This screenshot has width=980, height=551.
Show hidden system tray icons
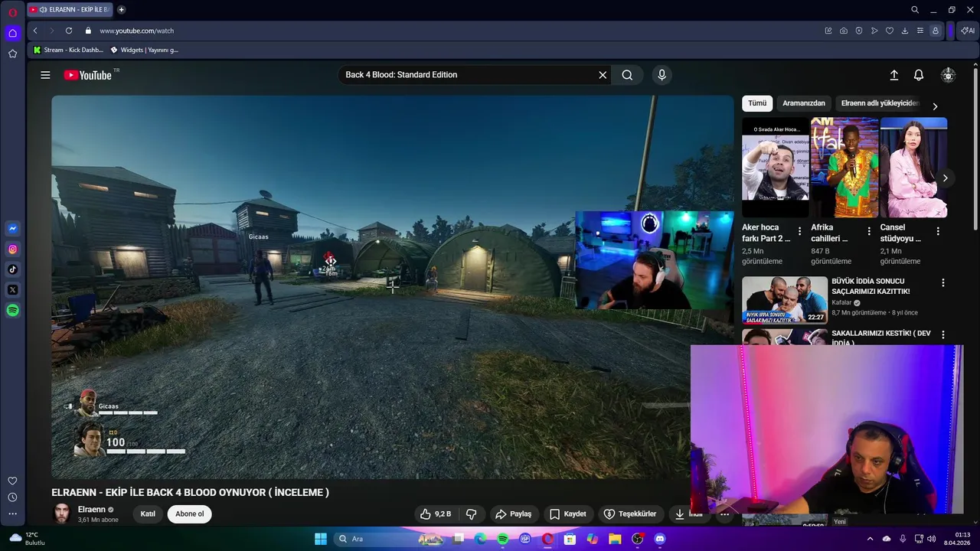870,539
